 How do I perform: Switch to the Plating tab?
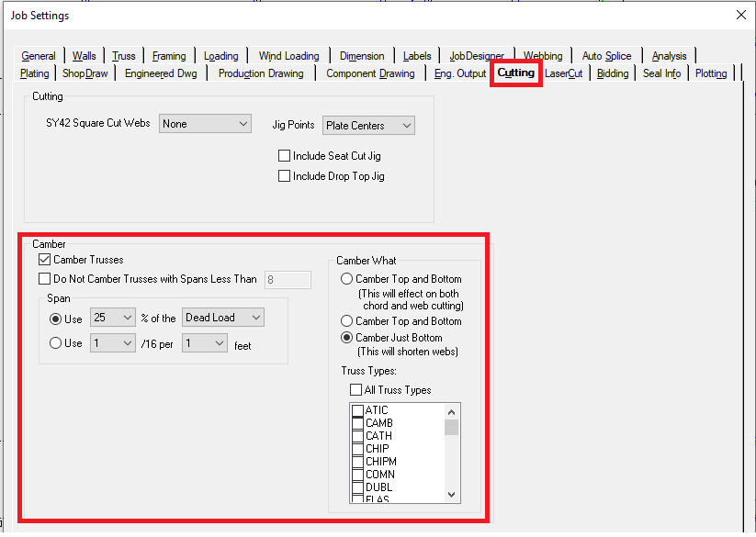click(33, 73)
